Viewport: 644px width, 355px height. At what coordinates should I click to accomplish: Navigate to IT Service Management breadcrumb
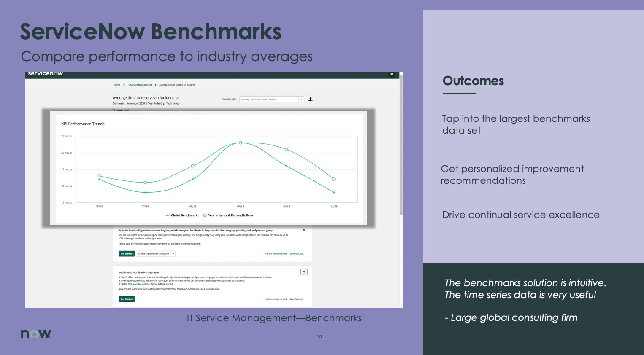(139, 85)
